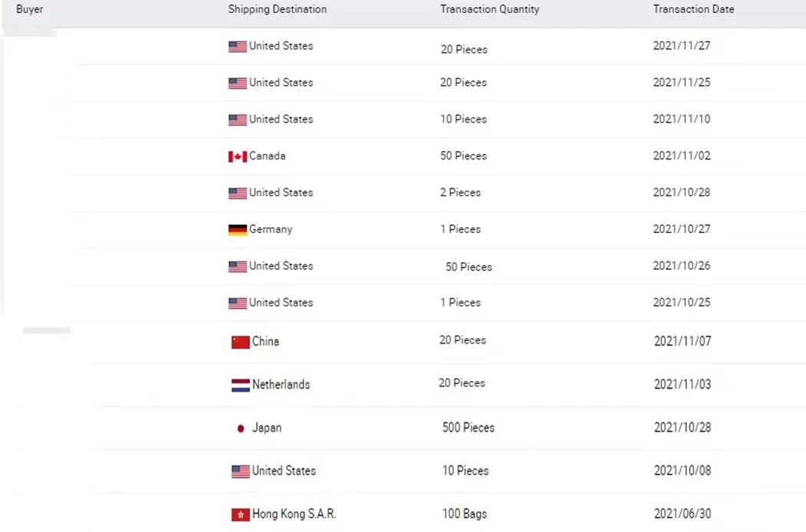Select the Transaction Date column header
Screen dimensions: 806x532
click(693, 9)
